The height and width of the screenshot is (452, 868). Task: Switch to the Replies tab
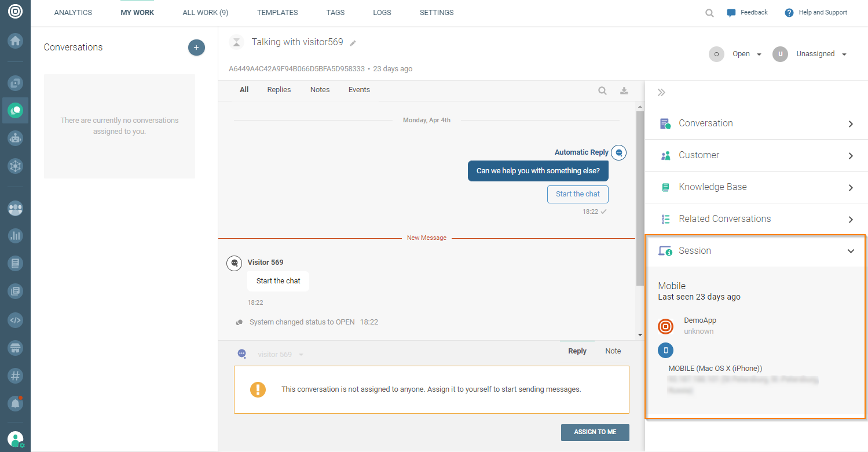point(279,90)
